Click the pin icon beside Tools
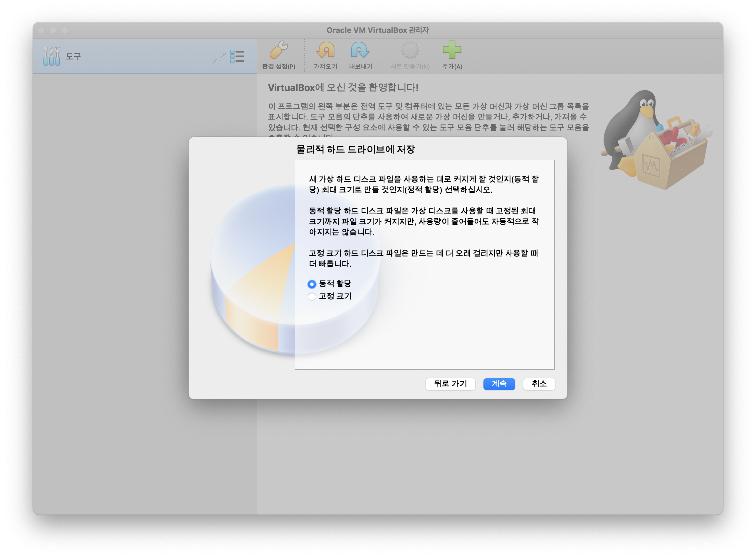The height and width of the screenshot is (558, 756). point(218,56)
